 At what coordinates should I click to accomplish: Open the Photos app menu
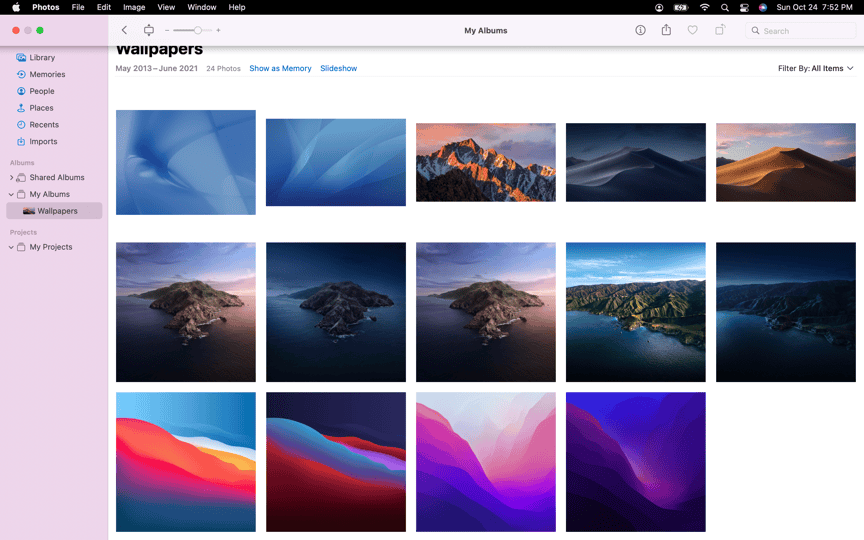46,7
